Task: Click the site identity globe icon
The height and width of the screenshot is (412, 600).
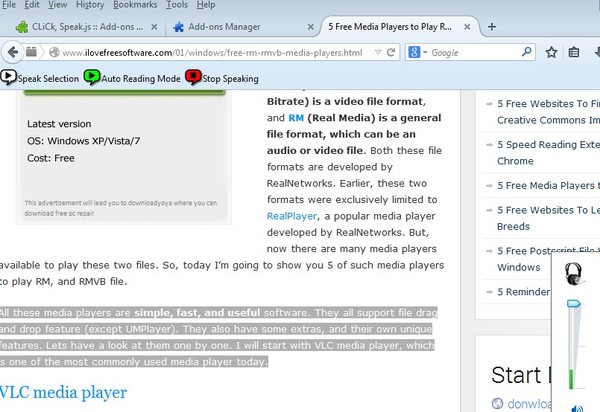Action: point(54,52)
